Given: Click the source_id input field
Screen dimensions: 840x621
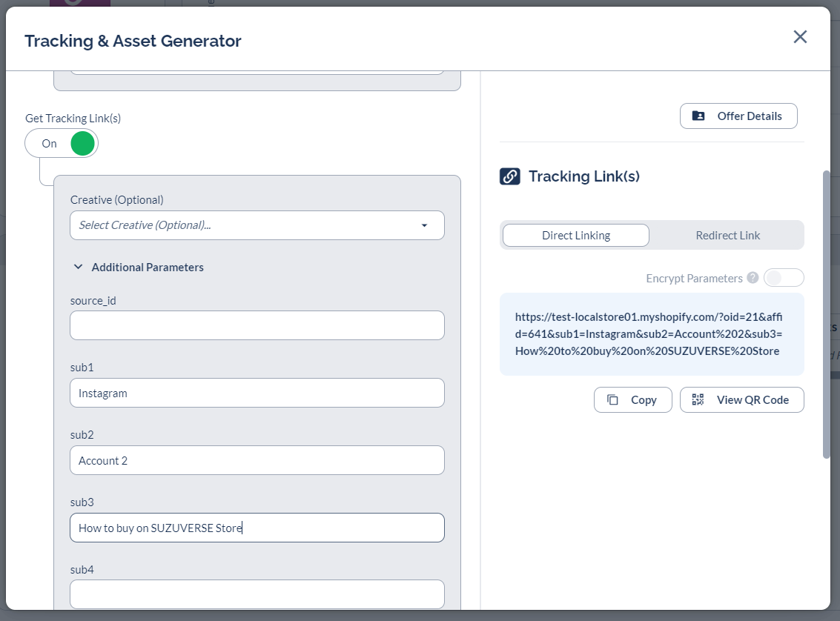Looking at the screenshot, I should click(x=257, y=325).
